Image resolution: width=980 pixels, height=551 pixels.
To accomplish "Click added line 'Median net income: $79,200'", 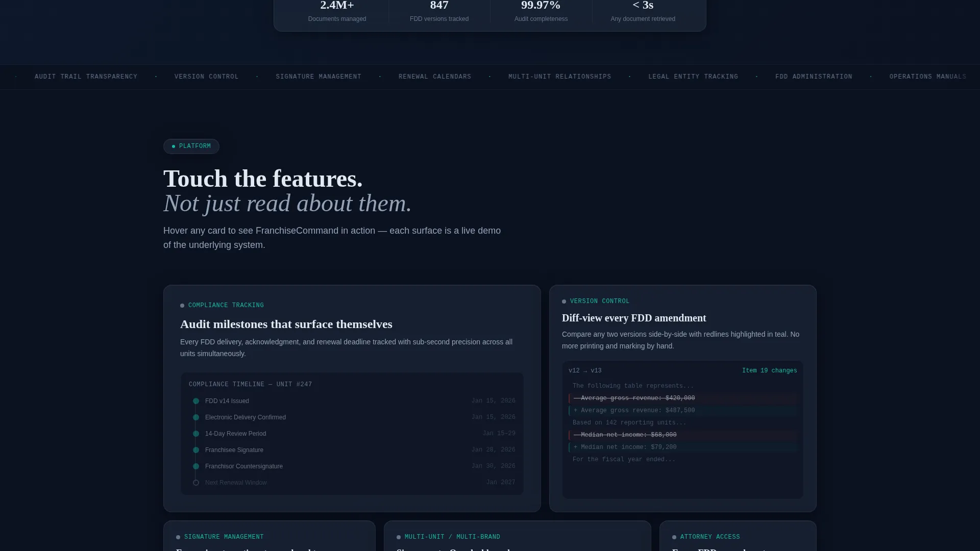I will coord(683,447).
